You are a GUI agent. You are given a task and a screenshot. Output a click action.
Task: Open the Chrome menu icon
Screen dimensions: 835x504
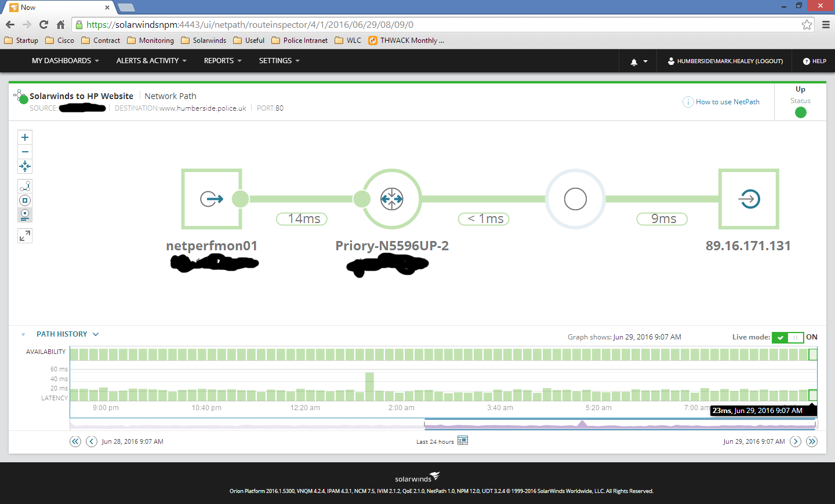click(826, 24)
